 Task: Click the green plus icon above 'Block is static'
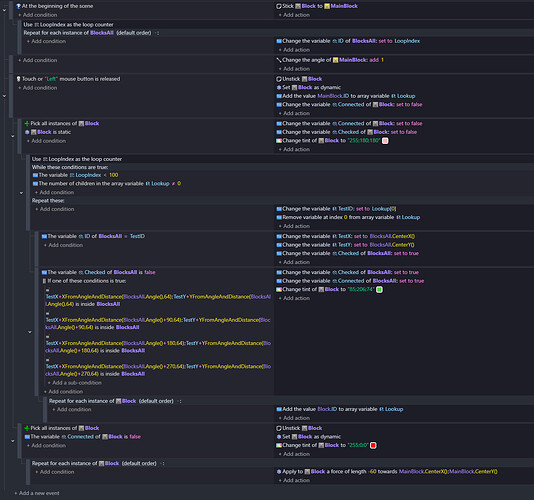(27, 123)
